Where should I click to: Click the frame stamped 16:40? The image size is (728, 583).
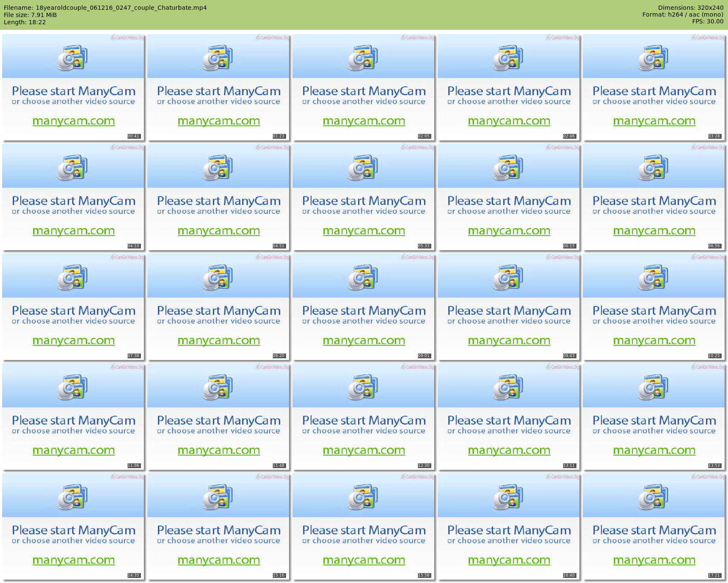[x=509, y=526]
